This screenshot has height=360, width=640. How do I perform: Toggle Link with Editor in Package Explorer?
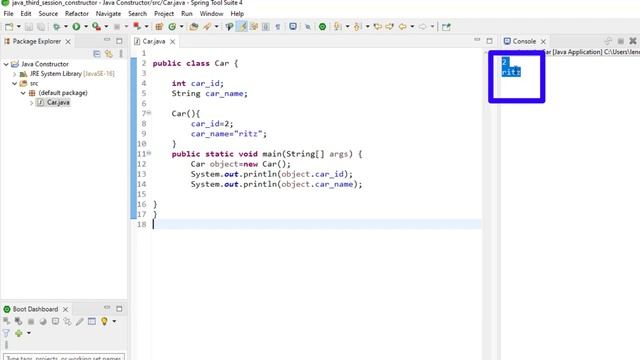(x=109, y=54)
